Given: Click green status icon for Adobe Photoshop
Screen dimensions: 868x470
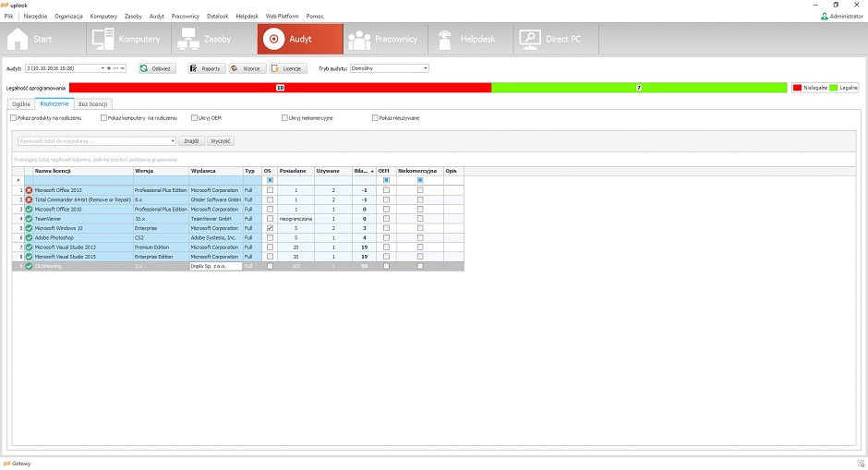Looking at the screenshot, I should pos(29,237).
